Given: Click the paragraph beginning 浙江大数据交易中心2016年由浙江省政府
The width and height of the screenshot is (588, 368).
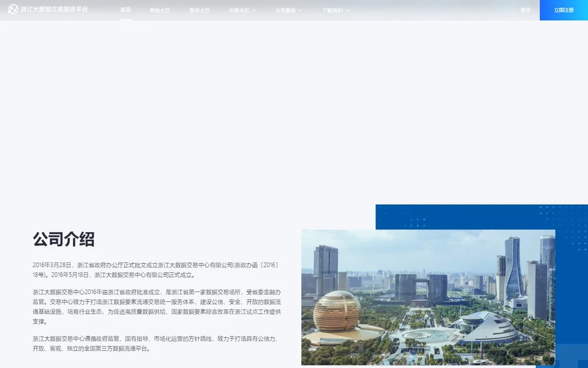Looking at the screenshot, I should pyautogui.click(x=157, y=307).
